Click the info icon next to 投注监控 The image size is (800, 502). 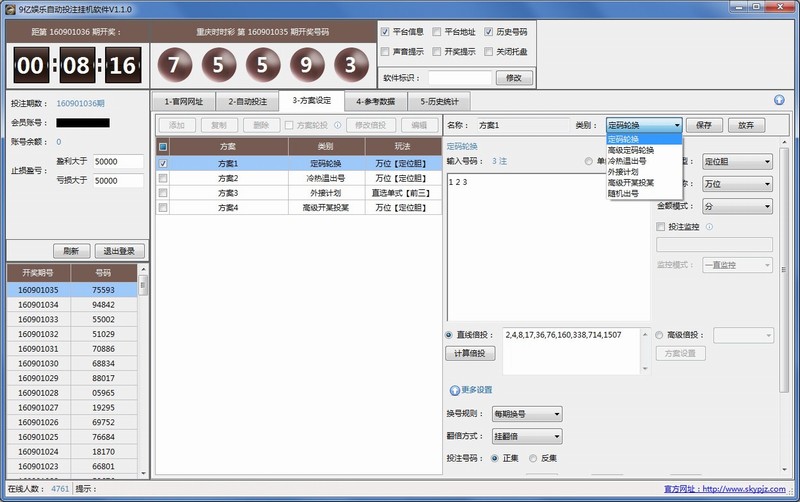pyautogui.click(x=709, y=226)
